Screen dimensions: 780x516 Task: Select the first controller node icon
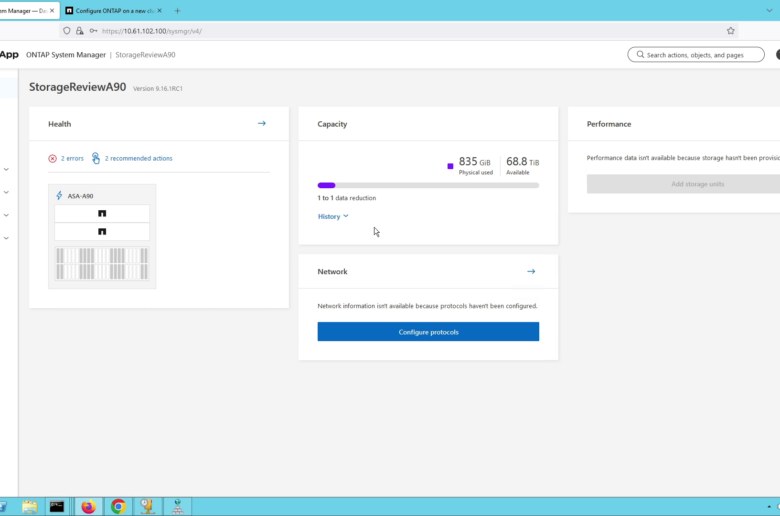[x=102, y=213]
